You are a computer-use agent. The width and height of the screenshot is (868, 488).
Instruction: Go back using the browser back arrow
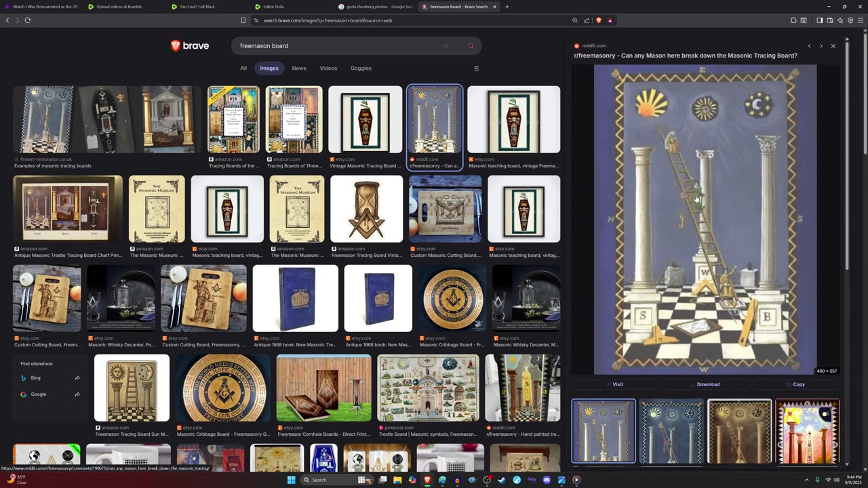click(x=7, y=20)
